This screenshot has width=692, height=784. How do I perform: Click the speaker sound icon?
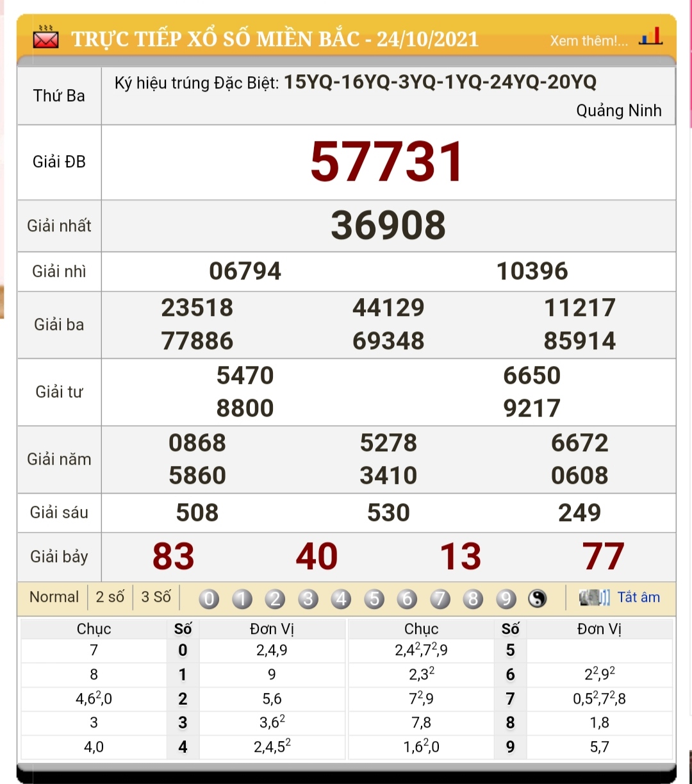[594, 597]
